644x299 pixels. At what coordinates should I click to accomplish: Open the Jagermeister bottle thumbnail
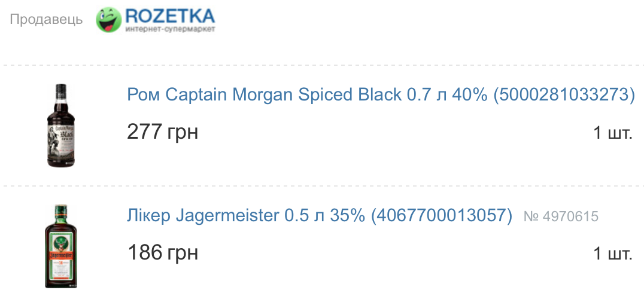click(61, 246)
